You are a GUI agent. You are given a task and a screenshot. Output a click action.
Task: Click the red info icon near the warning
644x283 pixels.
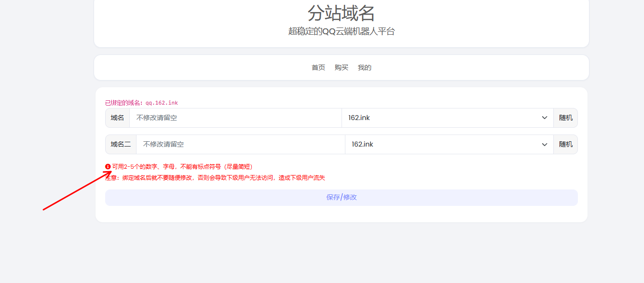(108, 166)
